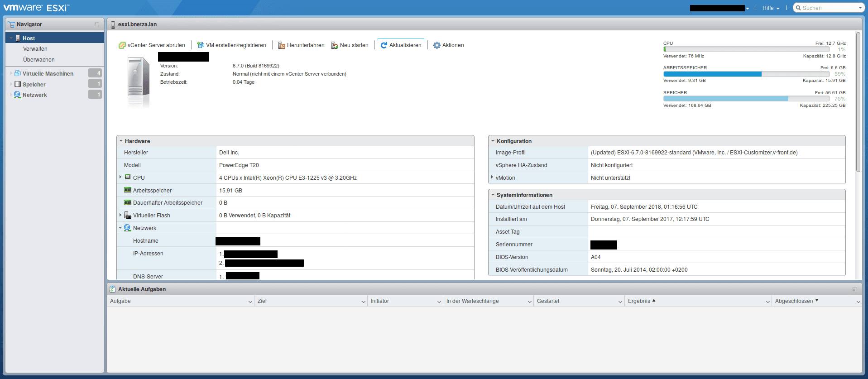Click the main content vertical scrollbar

pos(858,102)
